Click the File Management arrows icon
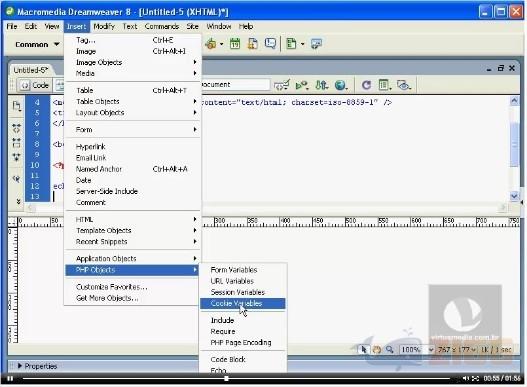This screenshot has width=527, height=387. pos(321,85)
